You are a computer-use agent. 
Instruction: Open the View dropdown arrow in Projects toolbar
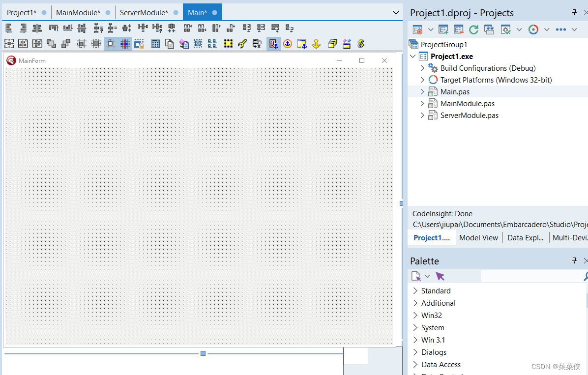pyautogui.click(x=431, y=29)
